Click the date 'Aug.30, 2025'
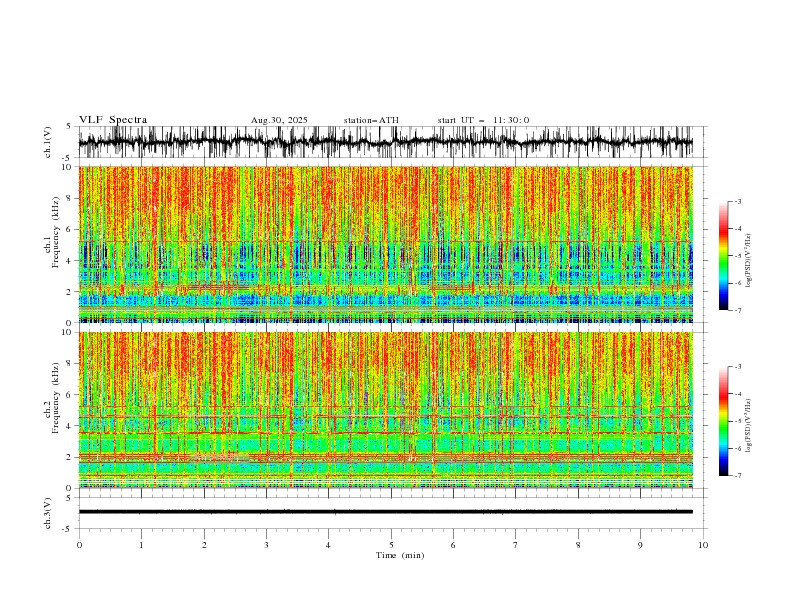Viewport: 792px width, 612px height. (x=279, y=120)
